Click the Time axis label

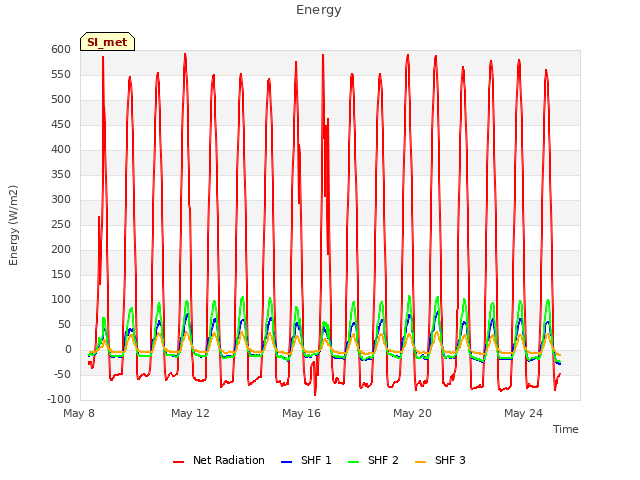coord(565,429)
